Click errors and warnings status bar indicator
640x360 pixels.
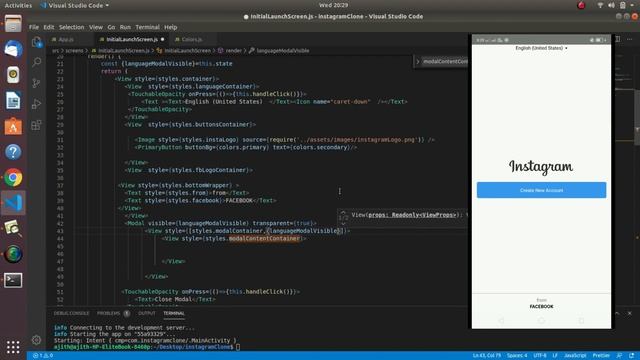[43, 356]
